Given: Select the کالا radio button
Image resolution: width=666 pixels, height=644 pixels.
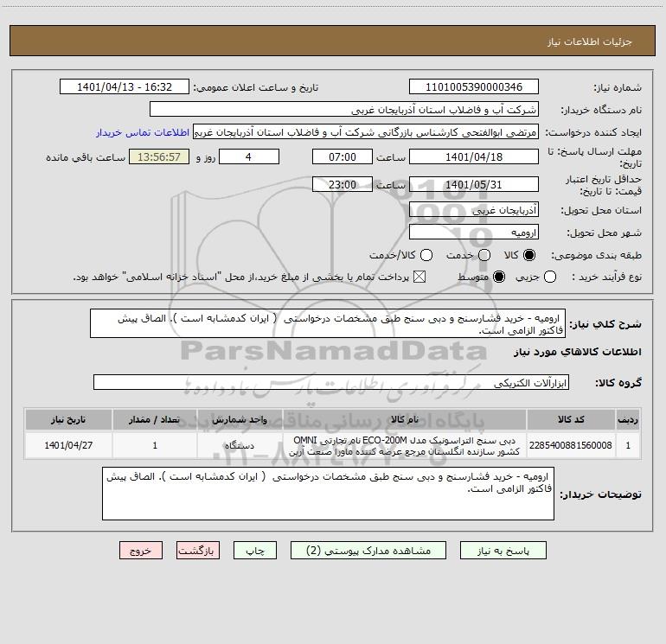Looking at the screenshot, I should click(x=529, y=255).
